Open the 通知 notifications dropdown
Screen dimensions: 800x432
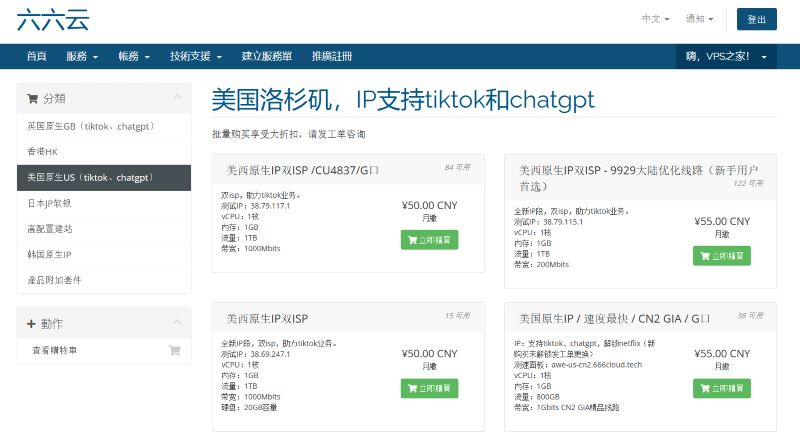(x=699, y=19)
